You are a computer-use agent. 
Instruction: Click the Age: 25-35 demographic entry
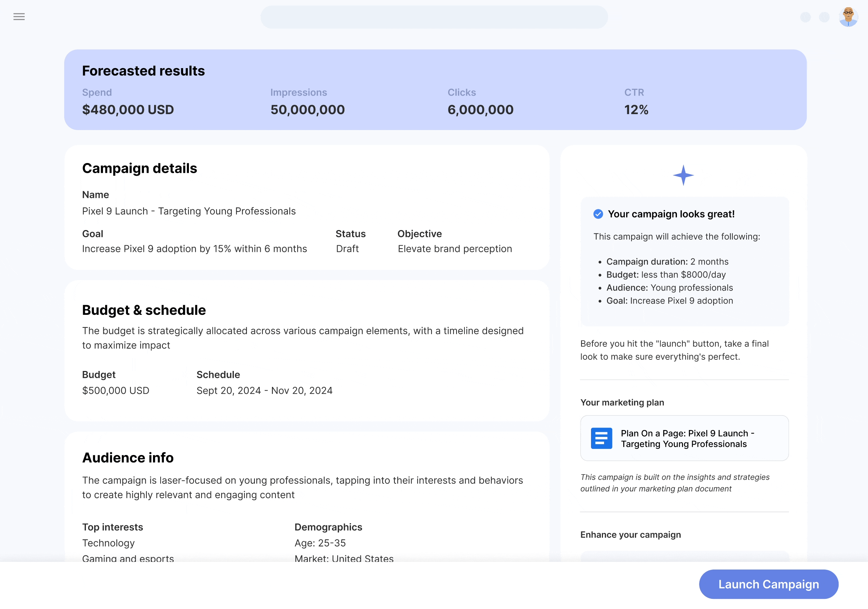point(320,543)
